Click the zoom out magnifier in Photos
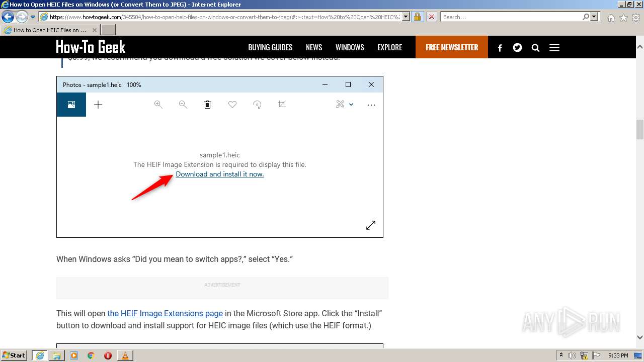Screen dimensions: 644x362 click(183, 105)
